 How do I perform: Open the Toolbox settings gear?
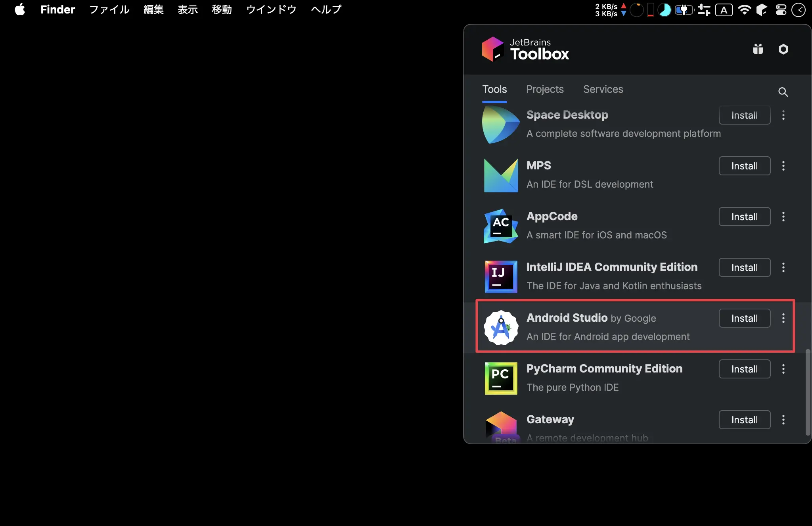click(783, 48)
